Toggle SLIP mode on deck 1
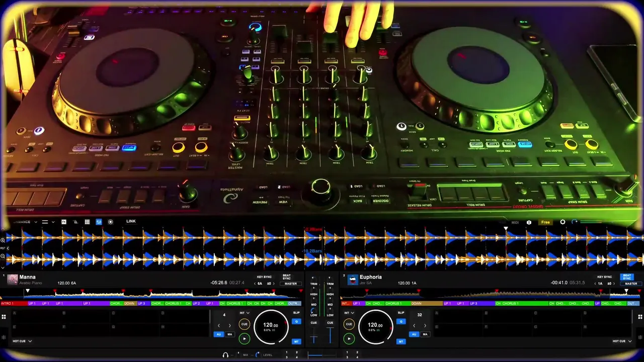Viewport: 644px width, 362px height. tap(296, 313)
